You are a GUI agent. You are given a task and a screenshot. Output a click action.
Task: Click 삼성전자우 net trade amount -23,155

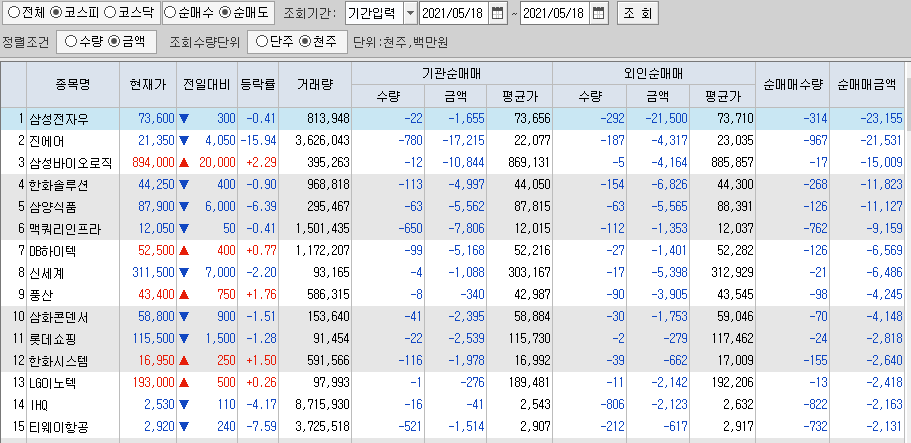point(881,119)
